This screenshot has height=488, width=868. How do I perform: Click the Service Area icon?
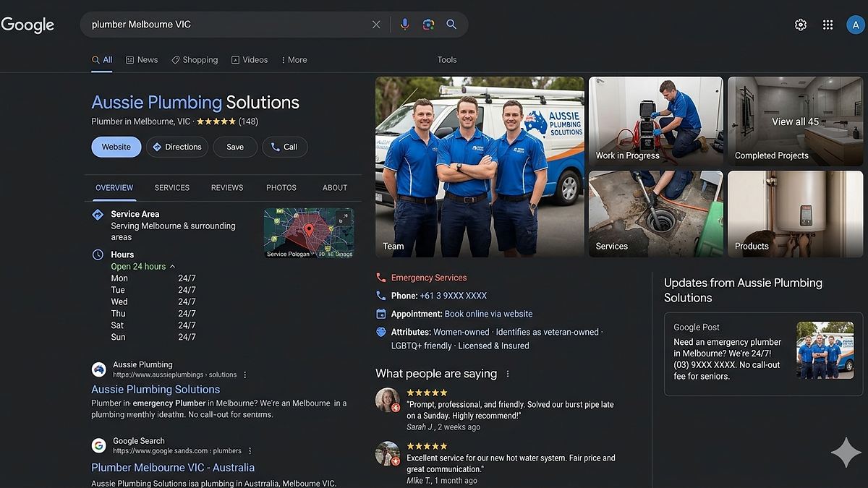98,215
